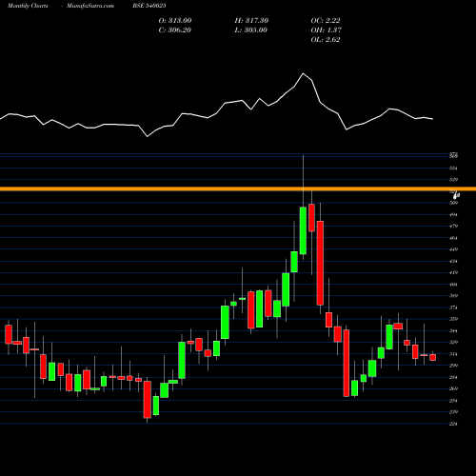Click the '374' price axis label
Image resolution: width=476 pixels, height=476 pixels.
click(453, 307)
